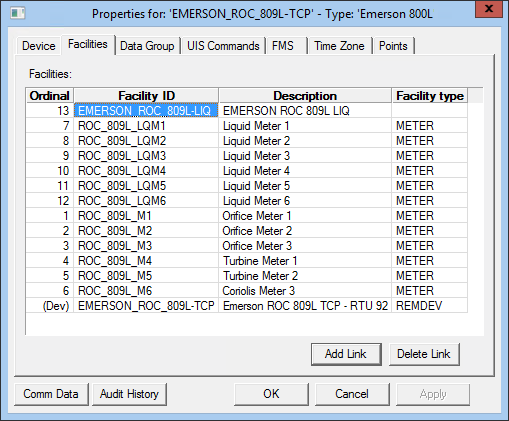Open the Data Group tab

[x=147, y=46]
